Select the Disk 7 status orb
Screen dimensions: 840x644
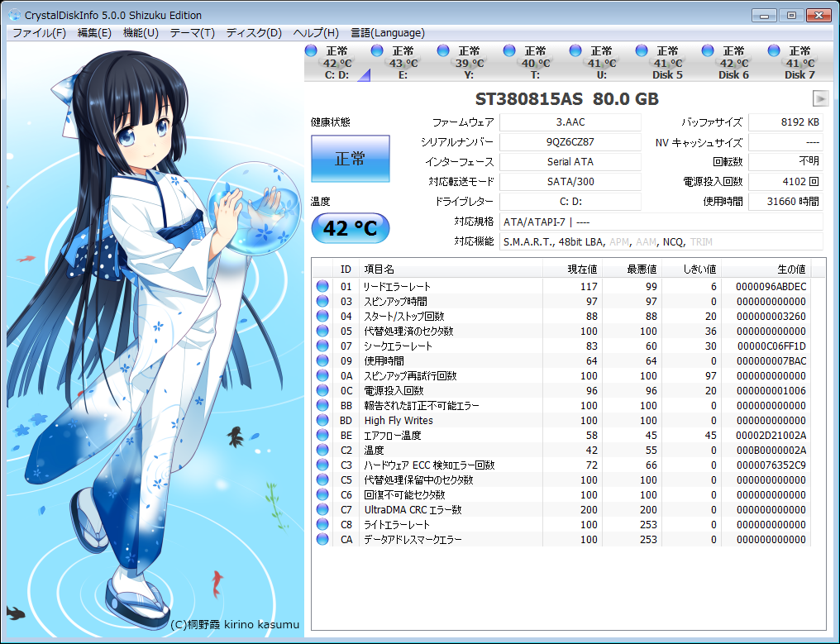(774, 50)
